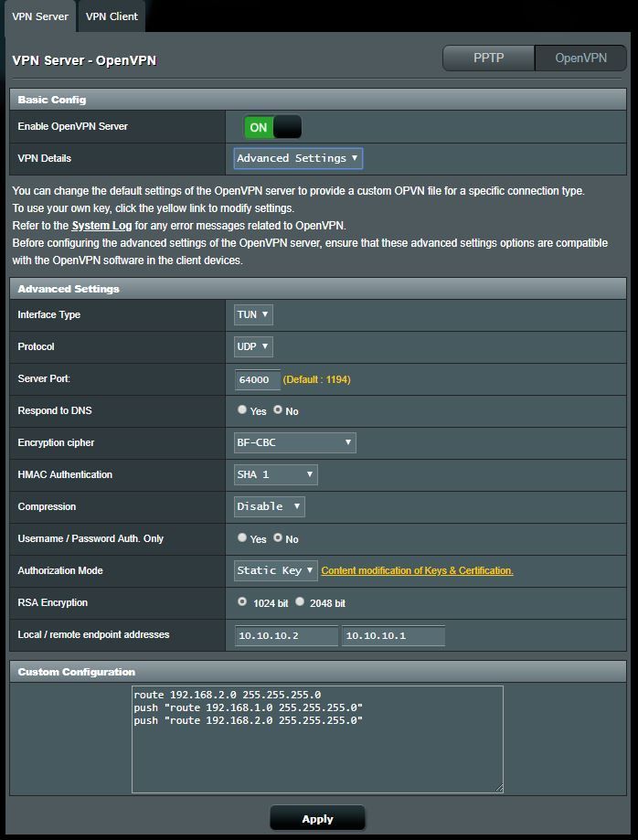Open the Authorization Mode dropdown
This screenshot has width=638, height=840.
(276, 570)
